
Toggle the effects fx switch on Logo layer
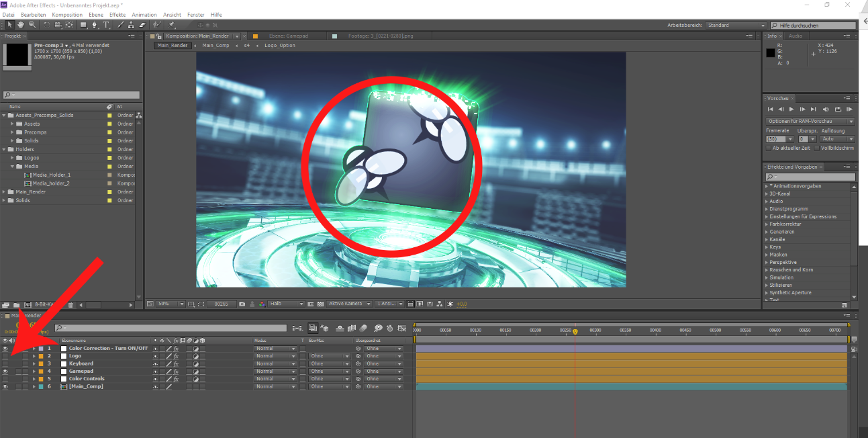click(176, 356)
